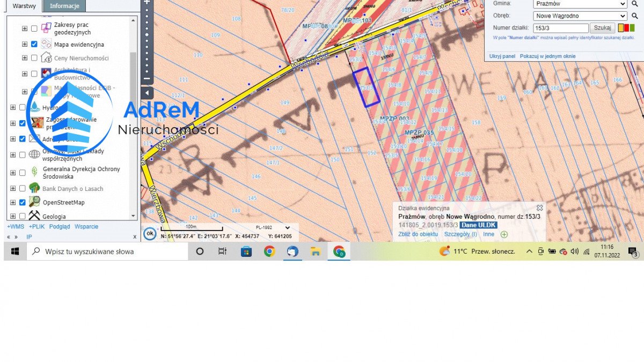Switch to the Informacje tab
644x362 pixels.
(x=64, y=6)
